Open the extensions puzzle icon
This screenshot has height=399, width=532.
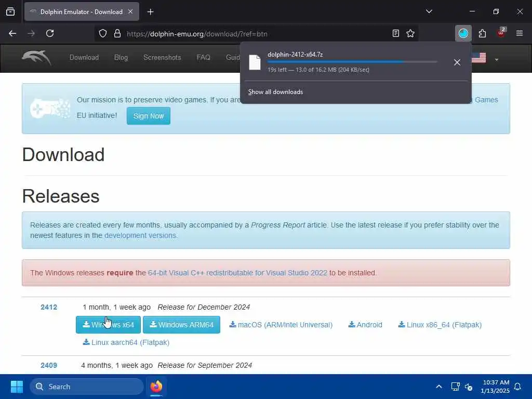tap(482, 33)
